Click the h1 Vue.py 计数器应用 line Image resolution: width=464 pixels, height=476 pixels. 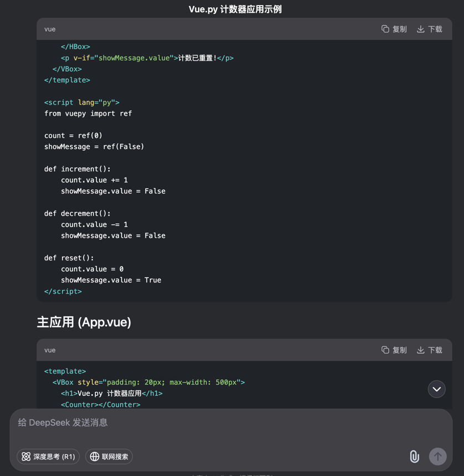(112, 394)
